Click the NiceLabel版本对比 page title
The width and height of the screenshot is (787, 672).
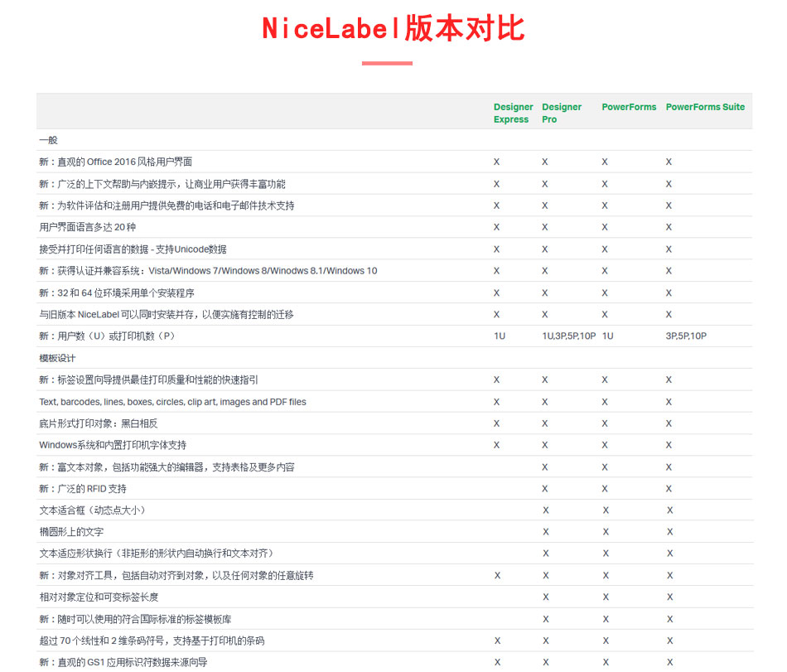pos(393,29)
